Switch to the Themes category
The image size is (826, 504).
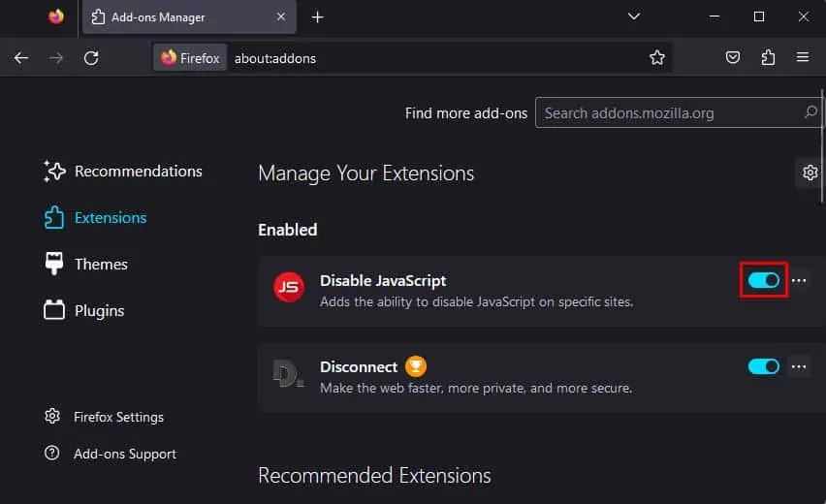click(85, 264)
